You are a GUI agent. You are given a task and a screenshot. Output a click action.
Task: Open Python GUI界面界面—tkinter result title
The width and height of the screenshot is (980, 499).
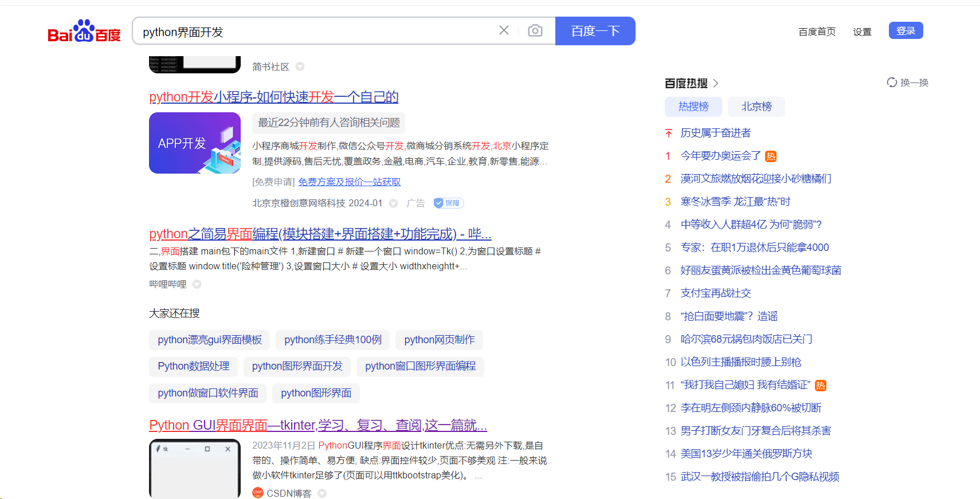(x=318, y=425)
